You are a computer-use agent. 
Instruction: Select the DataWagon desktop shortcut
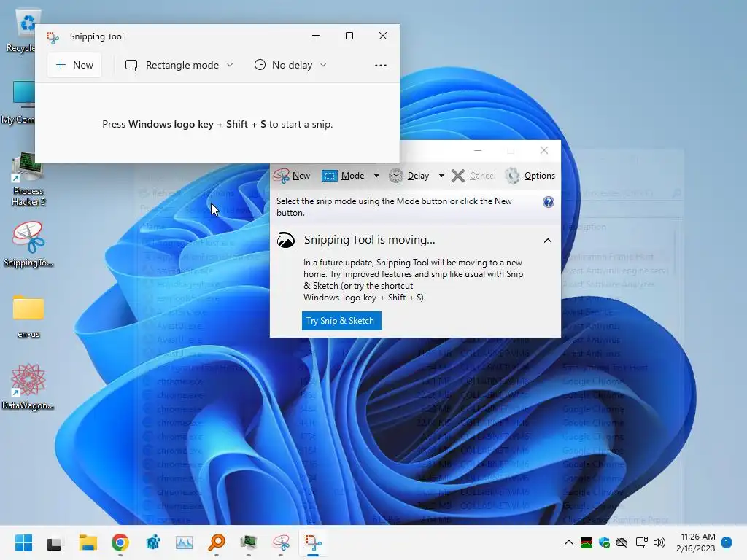pos(28,386)
